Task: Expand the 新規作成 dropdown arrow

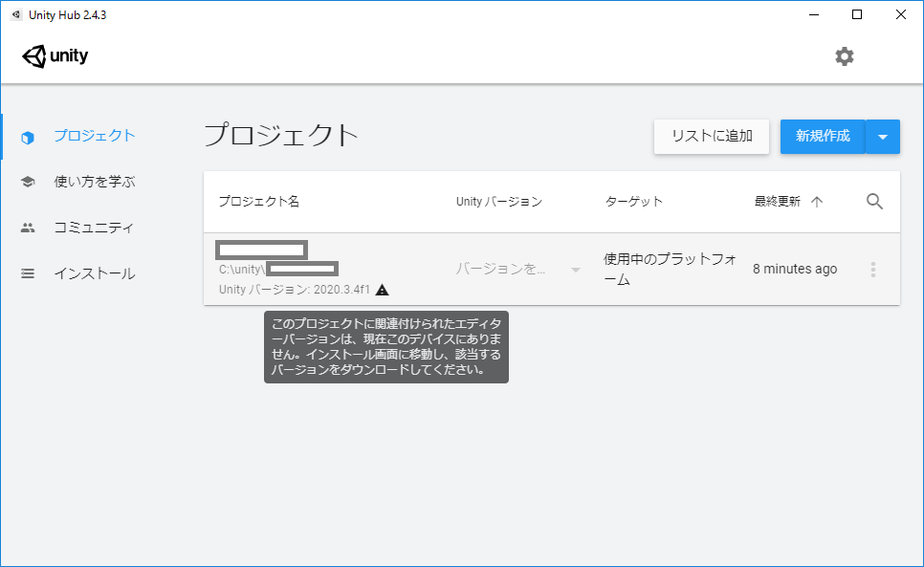Action: pos(883,137)
